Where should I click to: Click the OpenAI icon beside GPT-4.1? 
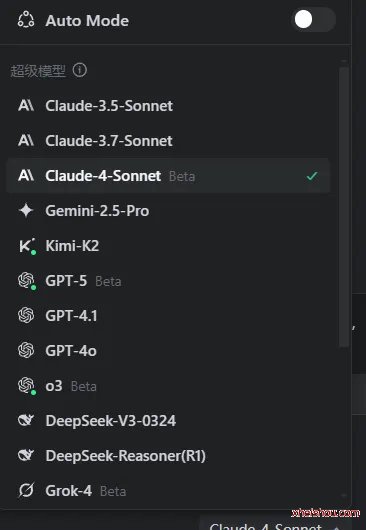click(26, 315)
